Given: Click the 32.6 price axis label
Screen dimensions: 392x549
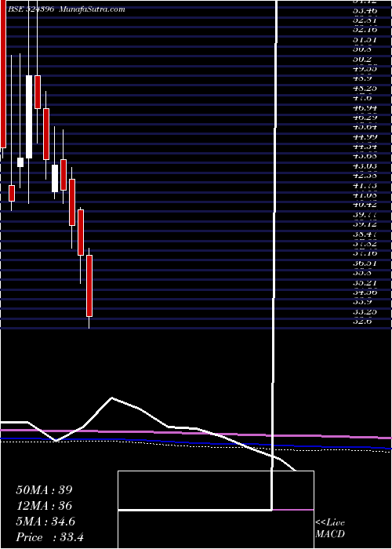Looking at the screenshot, I should coord(362,320).
